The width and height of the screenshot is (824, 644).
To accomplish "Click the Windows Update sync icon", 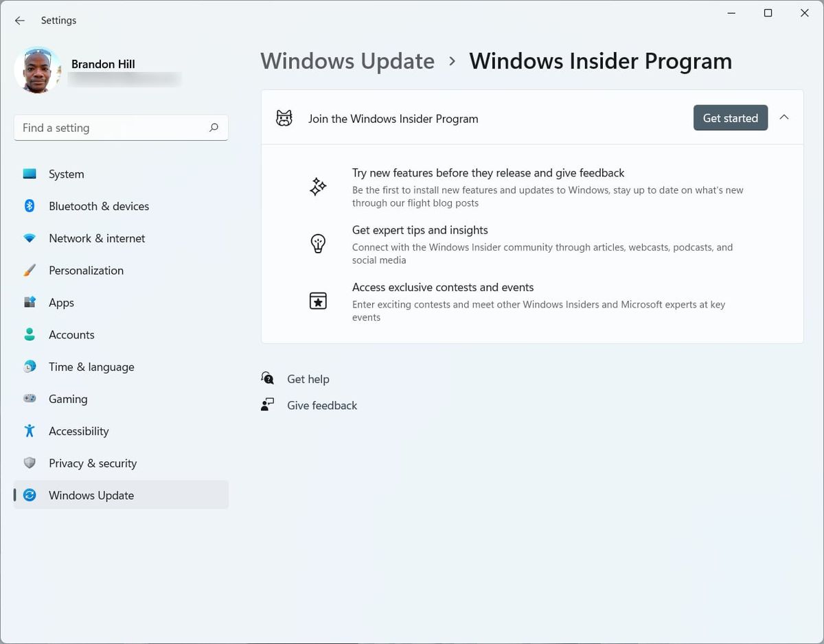I will pos(30,495).
